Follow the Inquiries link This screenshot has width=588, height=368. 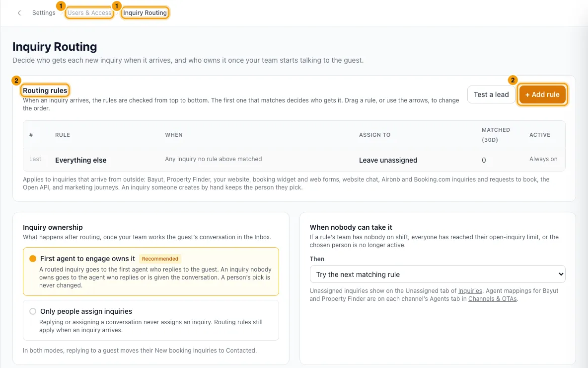click(470, 290)
